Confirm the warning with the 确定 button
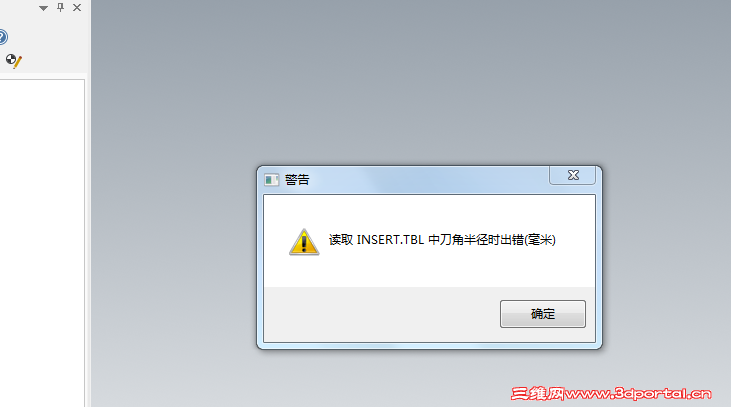The image size is (731, 407). click(x=543, y=314)
